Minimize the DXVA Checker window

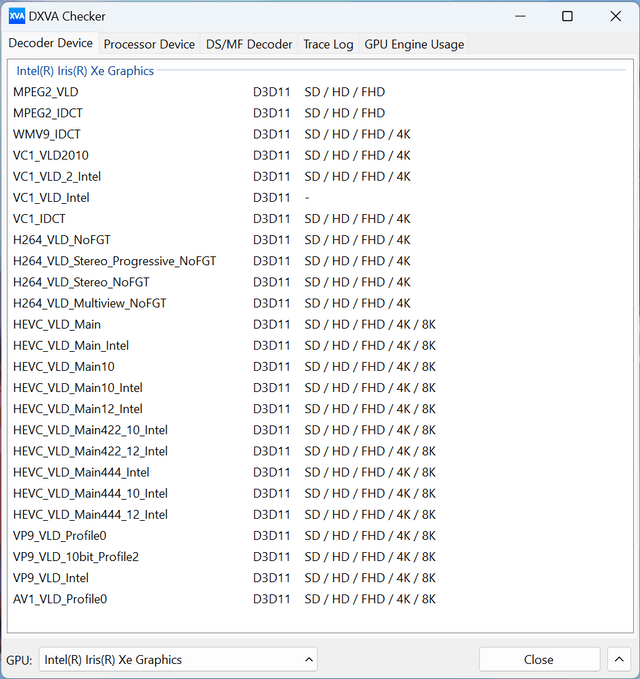click(x=520, y=16)
